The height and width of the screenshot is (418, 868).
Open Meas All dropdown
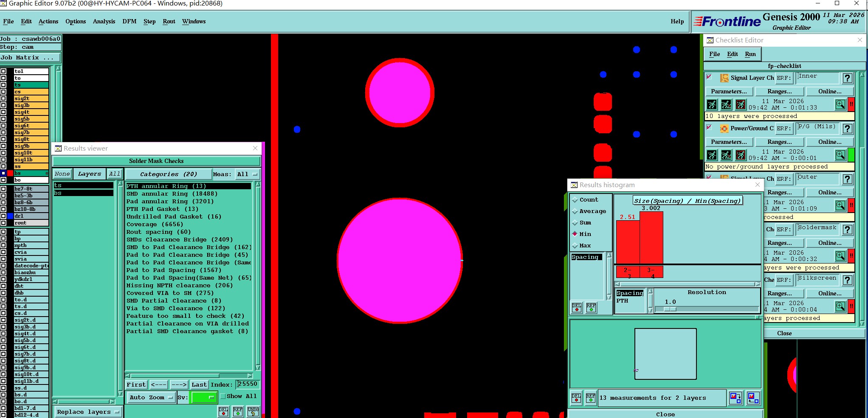tap(248, 174)
